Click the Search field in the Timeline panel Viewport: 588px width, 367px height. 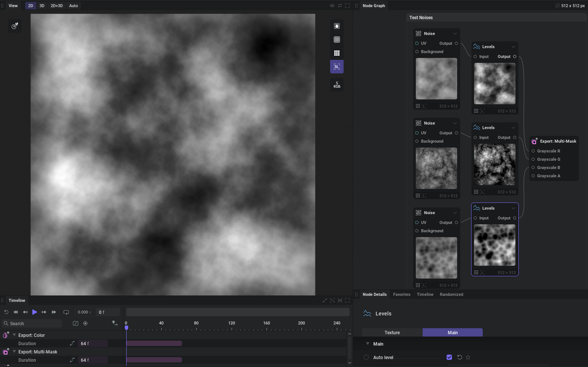click(32, 323)
